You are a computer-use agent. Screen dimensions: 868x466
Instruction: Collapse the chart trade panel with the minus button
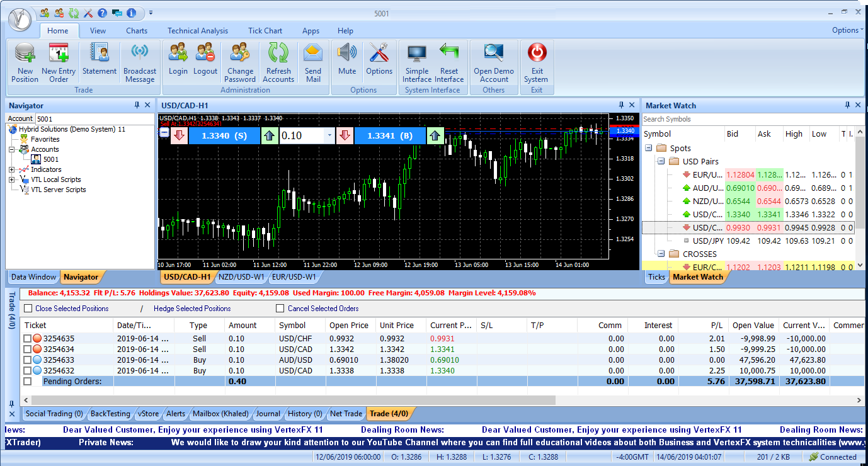pos(164,133)
